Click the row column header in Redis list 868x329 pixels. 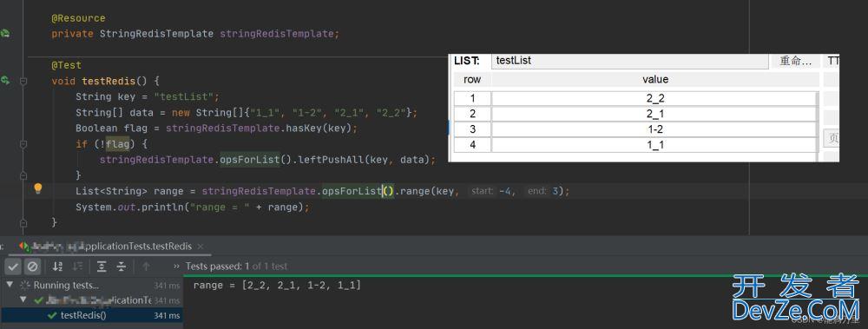[x=472, y=80]
